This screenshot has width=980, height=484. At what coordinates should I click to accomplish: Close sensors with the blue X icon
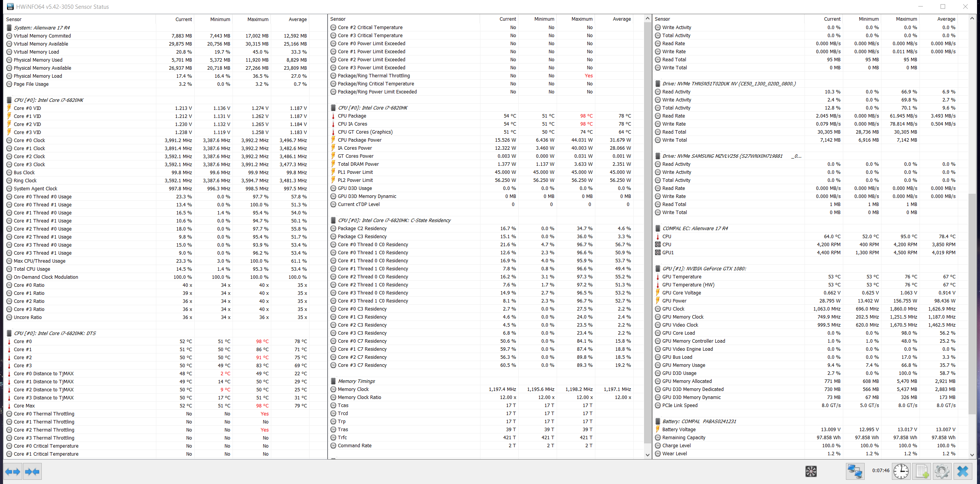(x=963, y=471)
